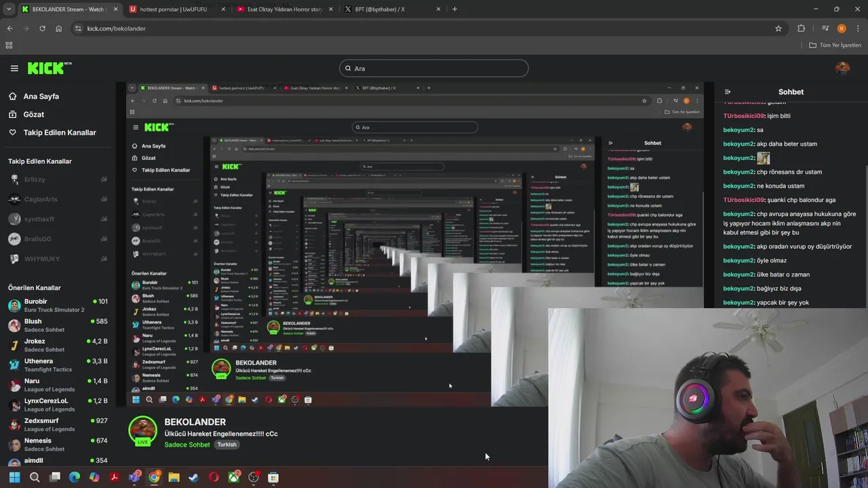Click the BEKOLANDER channel name under the video
The width and height of the screenshot is (868, 488).
click(x=195, y=422)
